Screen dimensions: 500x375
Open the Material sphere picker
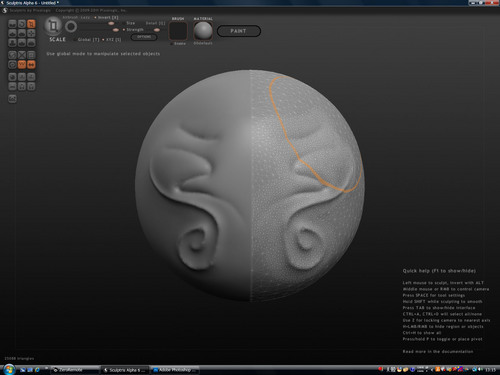(203, 31)
